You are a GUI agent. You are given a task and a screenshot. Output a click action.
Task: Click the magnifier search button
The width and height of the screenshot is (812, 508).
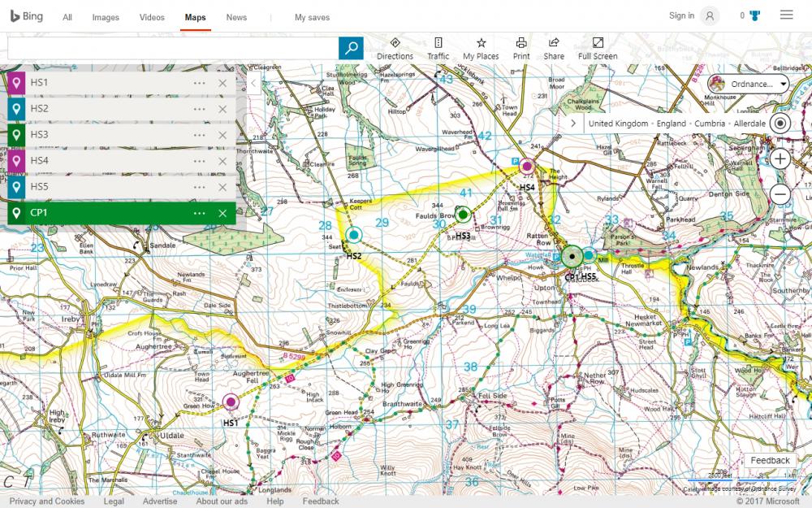pyautogui.click(x=351, y=48)
